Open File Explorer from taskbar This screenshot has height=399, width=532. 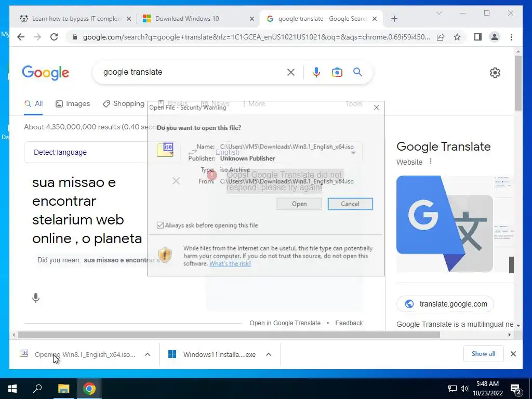pos(63,389)
